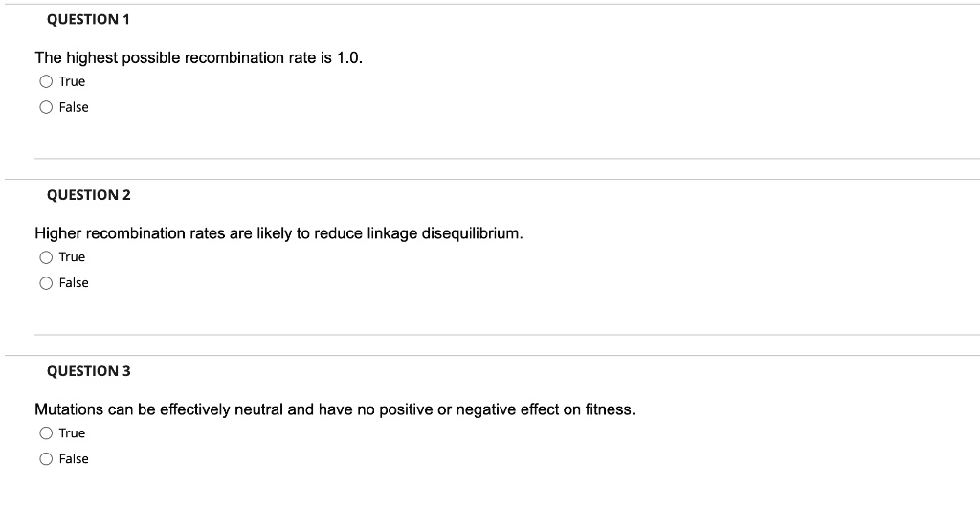
Task: Click the 'False' label text under Question 2
Action: [x=74, y=283]
